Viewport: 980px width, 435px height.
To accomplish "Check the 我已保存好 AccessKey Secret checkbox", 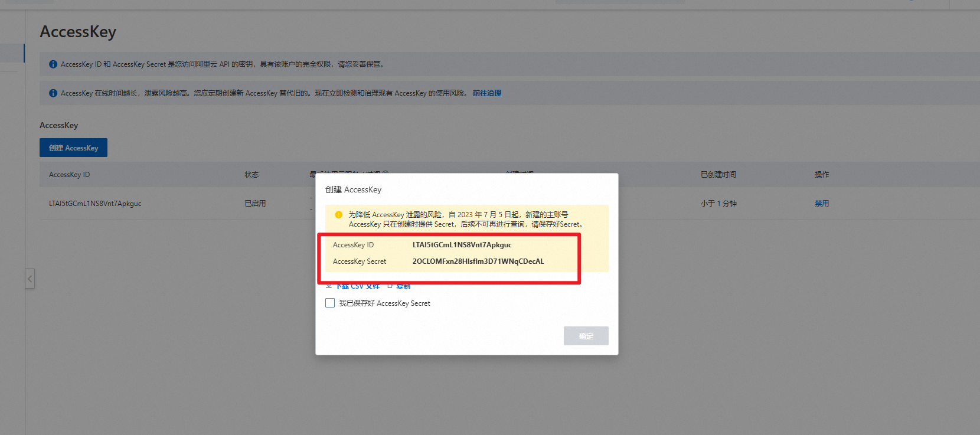I will pyautogui.click(x=330, y=303).
